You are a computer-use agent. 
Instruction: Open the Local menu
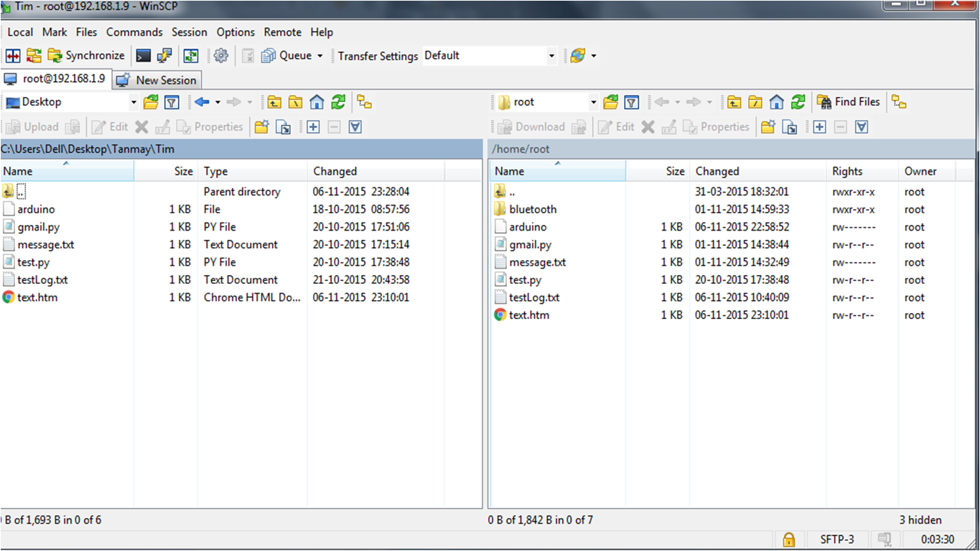[20, 32]
